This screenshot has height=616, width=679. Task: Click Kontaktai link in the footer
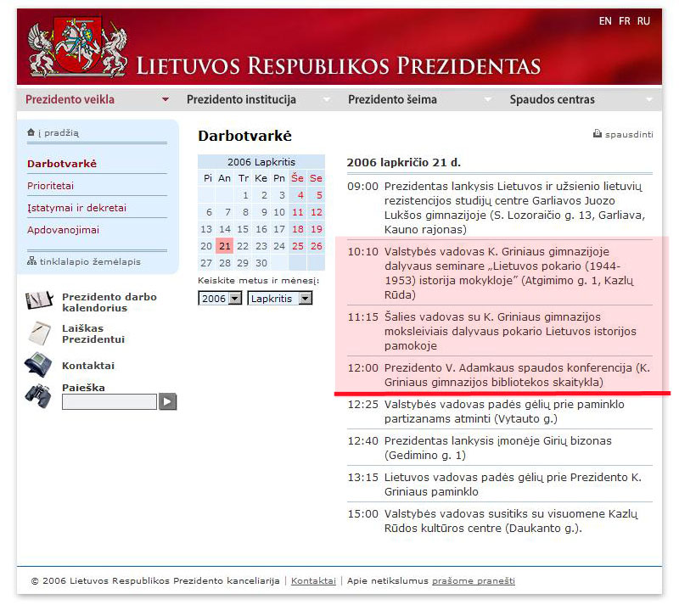[313, 580]
